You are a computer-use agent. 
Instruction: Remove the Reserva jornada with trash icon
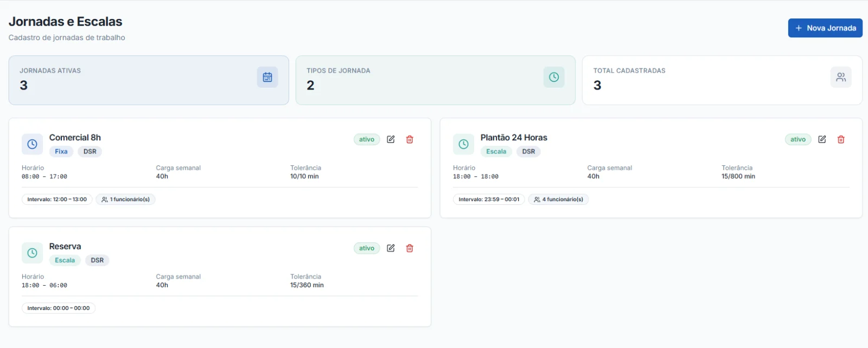click(410, 248)
